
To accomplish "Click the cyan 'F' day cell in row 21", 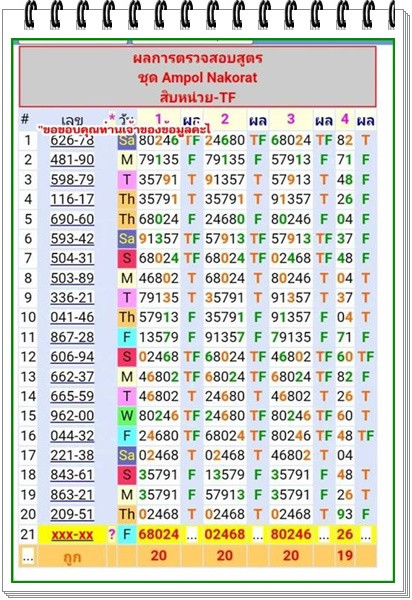I will coord(127,534).
